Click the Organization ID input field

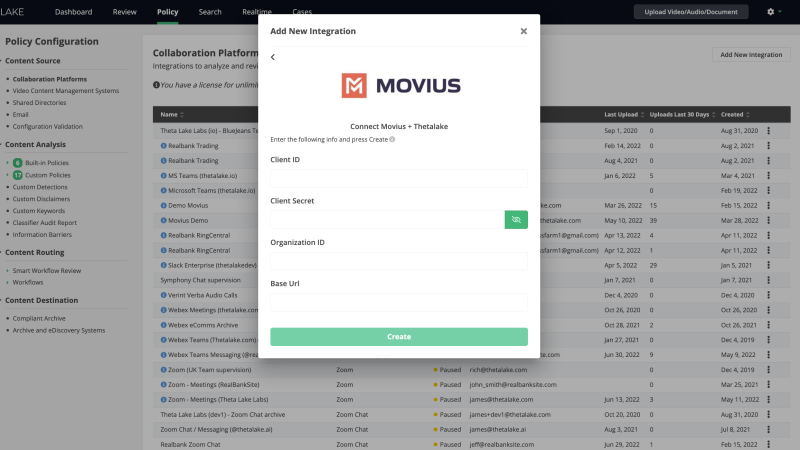(399, 261)
